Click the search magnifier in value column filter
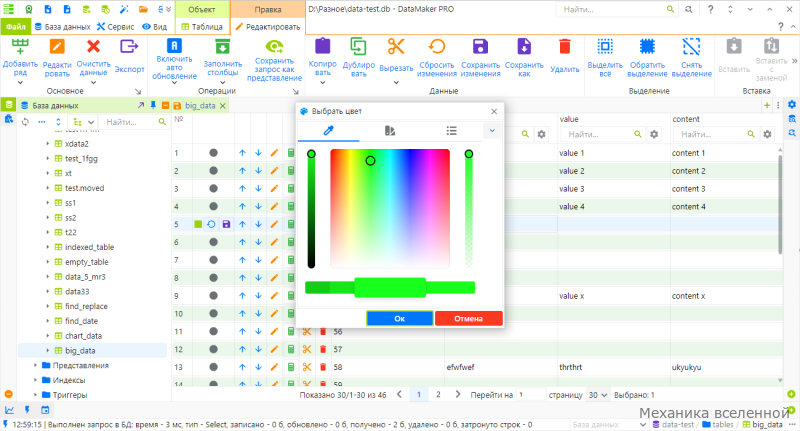The image size is (800, 431). point(638,134)
